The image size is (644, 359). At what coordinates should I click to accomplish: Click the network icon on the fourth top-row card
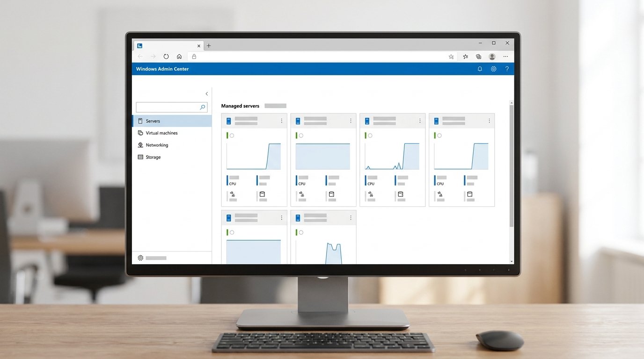coord(440,194)
